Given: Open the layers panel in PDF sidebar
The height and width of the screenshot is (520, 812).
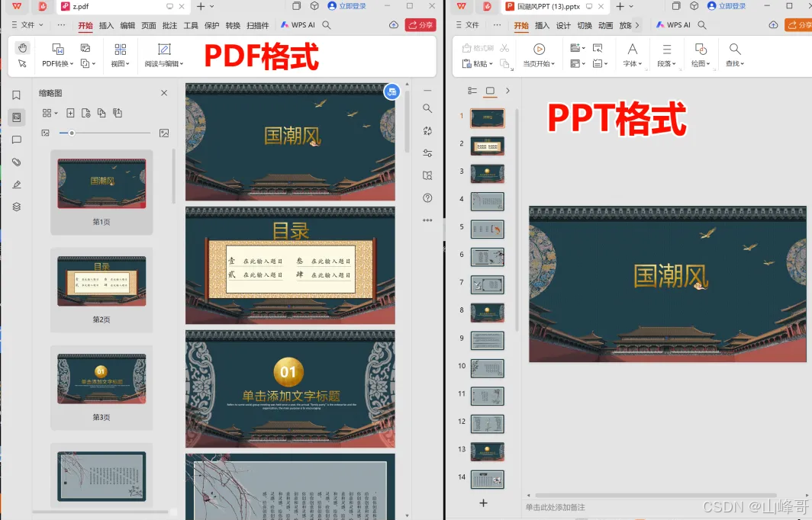Looking at the screenshot, I should point(17,207).
